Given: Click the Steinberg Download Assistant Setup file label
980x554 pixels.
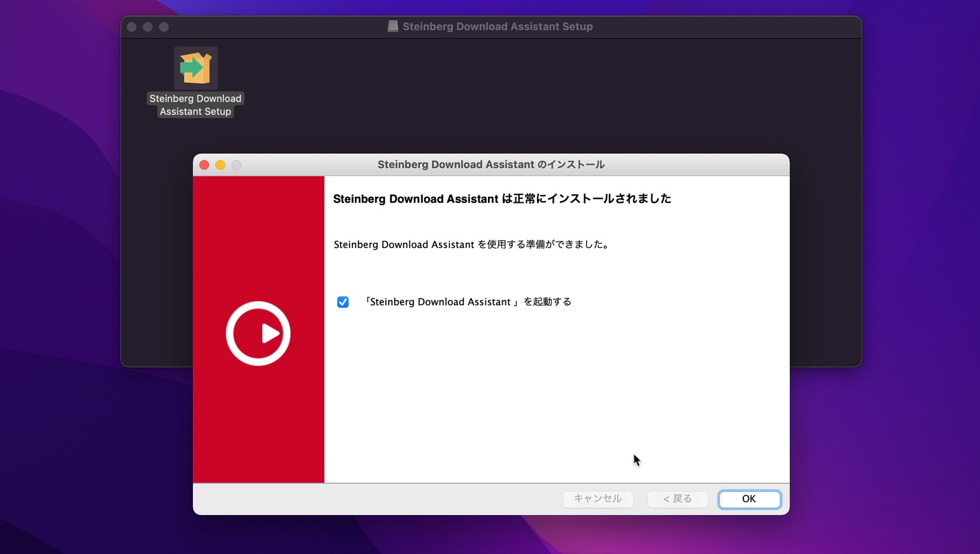Looking at the screenshot, I should click(196, 105).
